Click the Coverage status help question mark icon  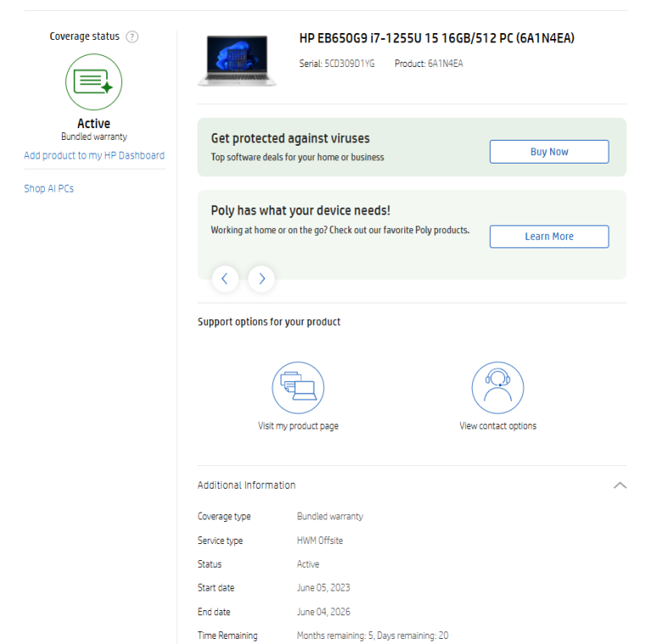132,37
